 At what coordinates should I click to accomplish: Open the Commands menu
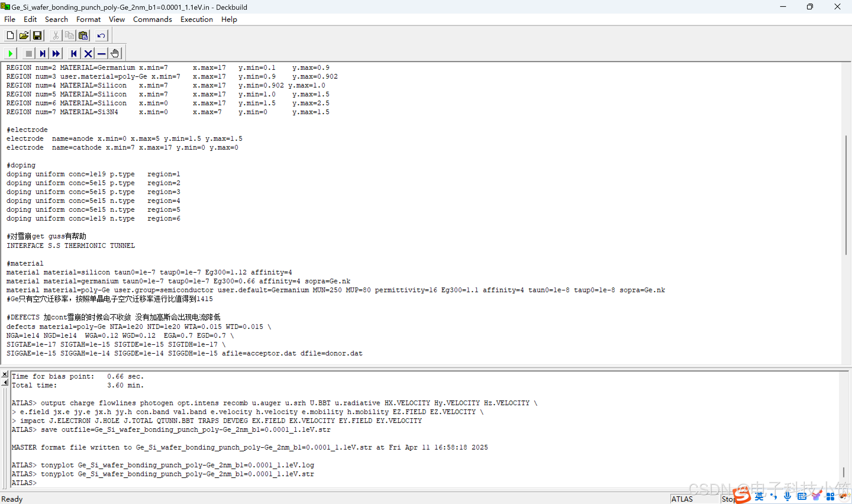(152, 19)
